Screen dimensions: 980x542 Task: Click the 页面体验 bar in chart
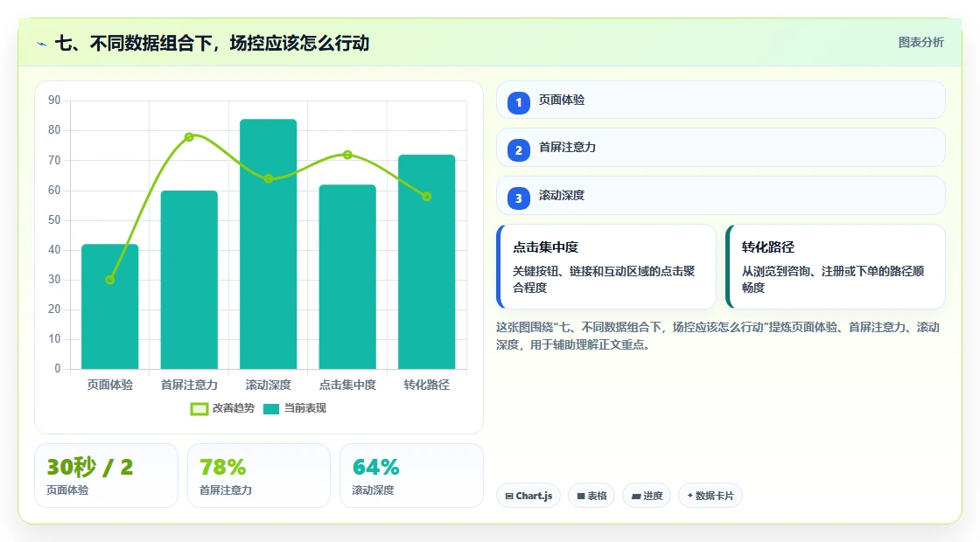pos(110,307)
